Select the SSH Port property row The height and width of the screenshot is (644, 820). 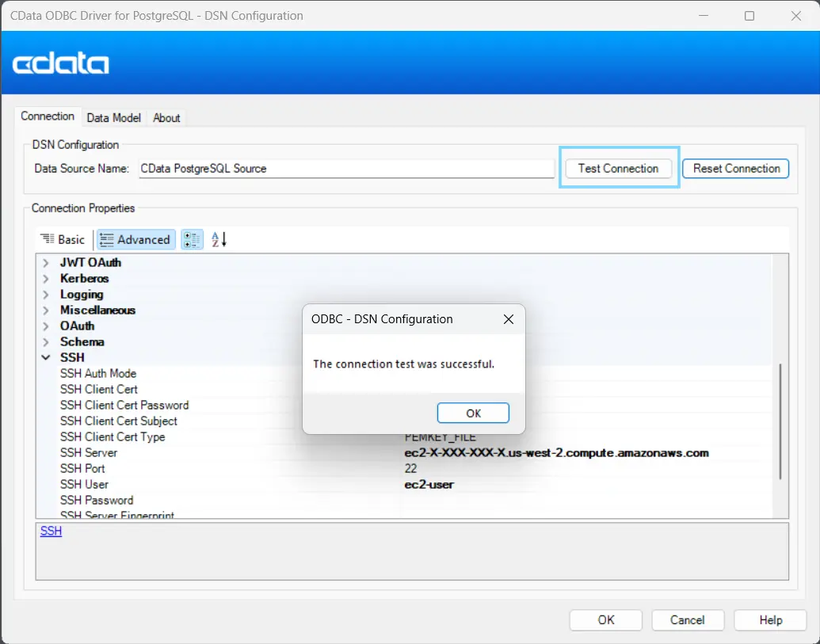click(82, 468)
